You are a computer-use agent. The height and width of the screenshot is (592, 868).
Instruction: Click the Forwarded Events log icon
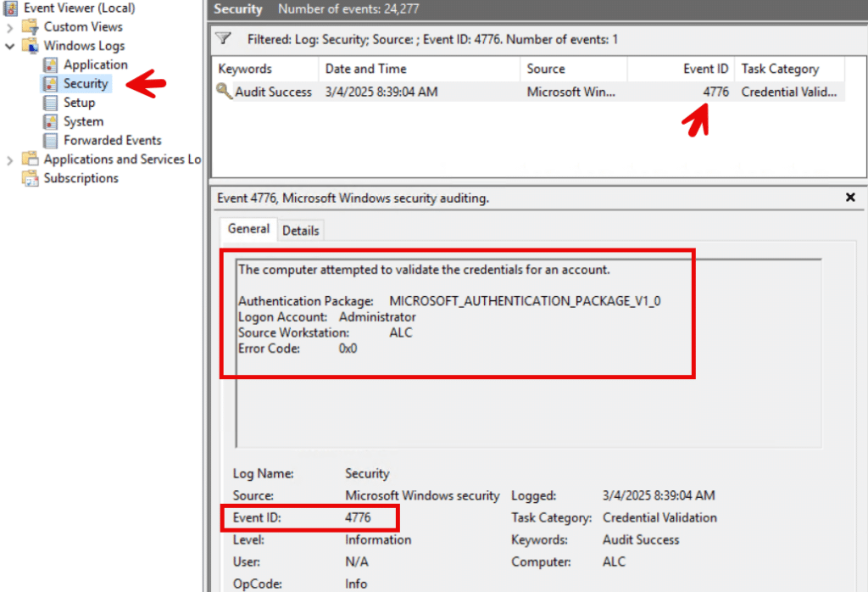pyautogui.click(x=50, y=140)
